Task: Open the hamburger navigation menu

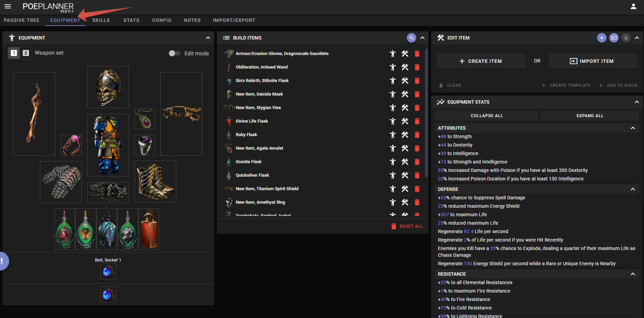Action: tap(8, 6)
